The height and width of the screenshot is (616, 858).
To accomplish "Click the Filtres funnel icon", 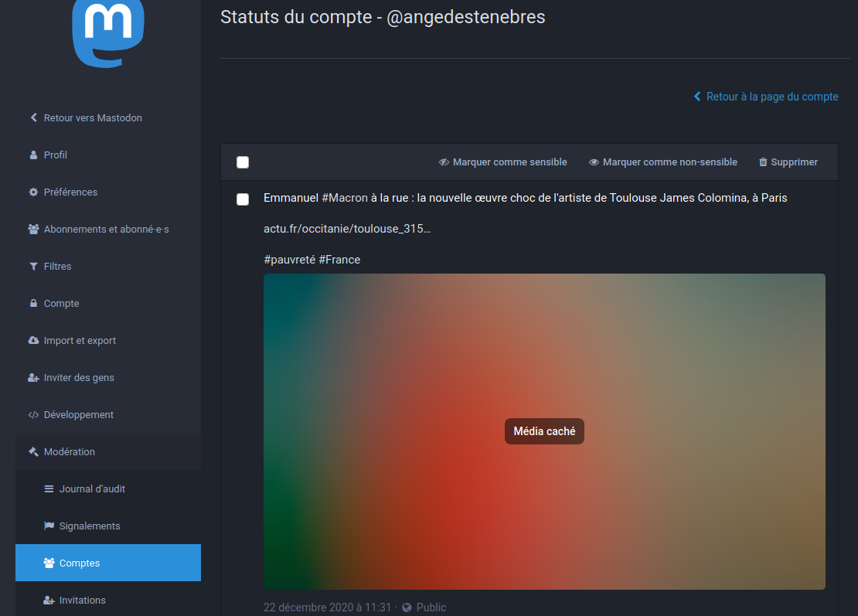I will pyautogui.click(x=33, y=267).
